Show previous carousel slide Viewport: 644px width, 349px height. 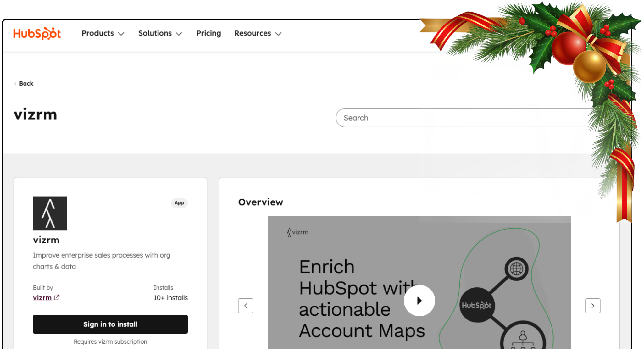[246, 306]
